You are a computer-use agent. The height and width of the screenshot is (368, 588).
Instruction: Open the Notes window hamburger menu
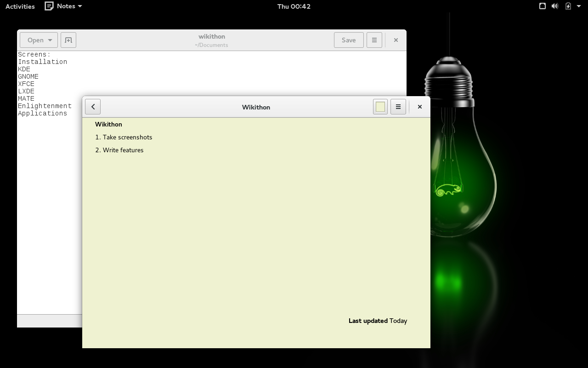tap(398, 107)
